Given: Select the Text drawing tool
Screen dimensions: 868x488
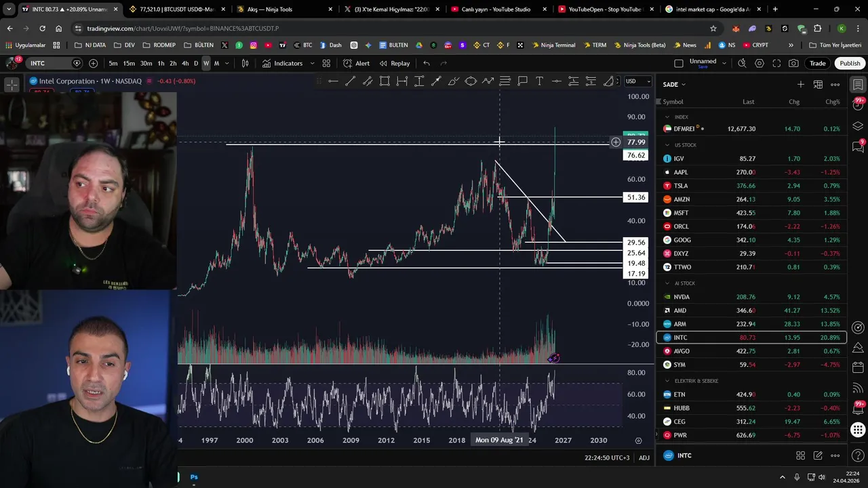Looking at the screenshot, I should click(x=539, y=81).
